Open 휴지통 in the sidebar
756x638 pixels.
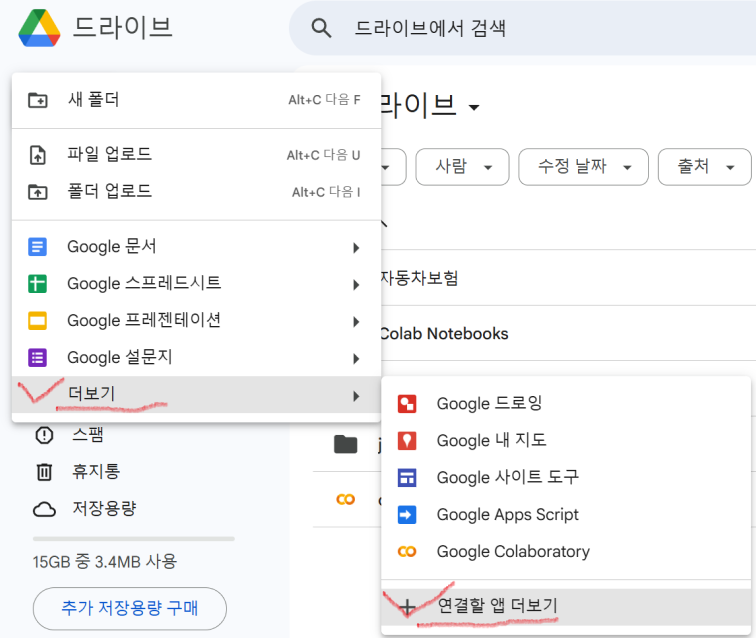point(96,472)
